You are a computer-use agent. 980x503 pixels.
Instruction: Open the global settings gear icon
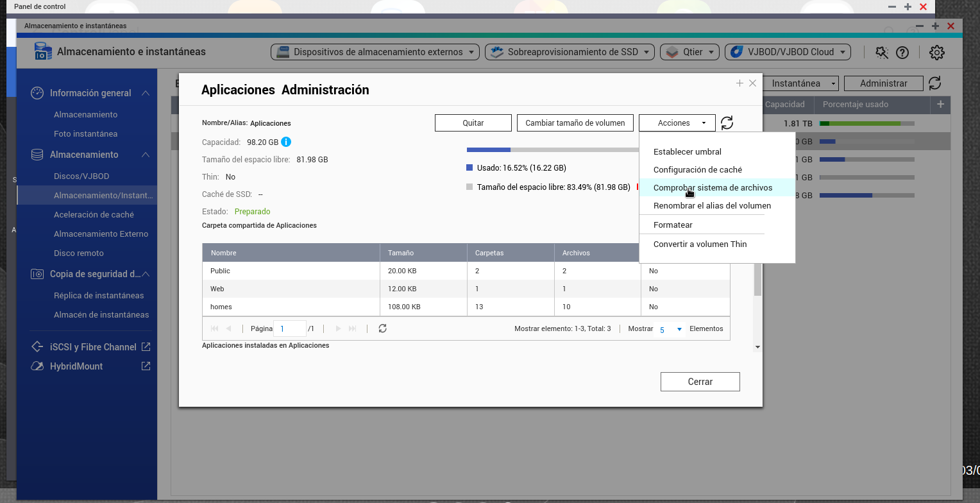(x=937, y=53)
